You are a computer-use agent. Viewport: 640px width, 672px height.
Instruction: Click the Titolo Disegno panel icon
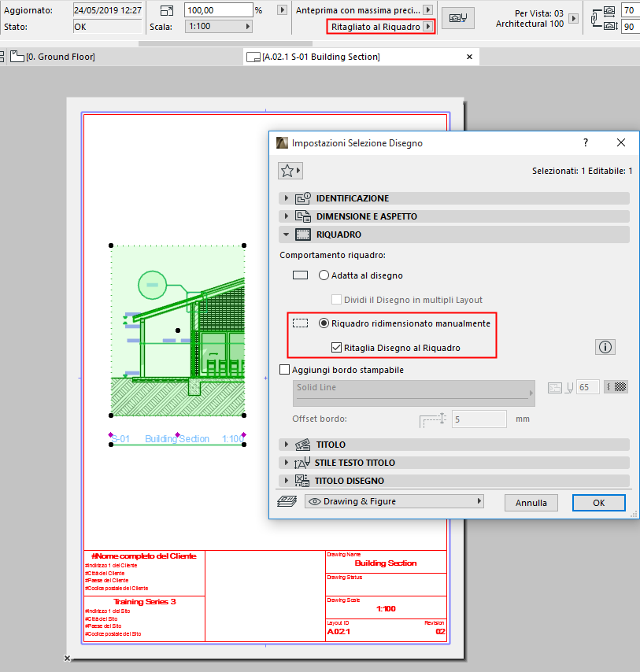tap(302, 481)
